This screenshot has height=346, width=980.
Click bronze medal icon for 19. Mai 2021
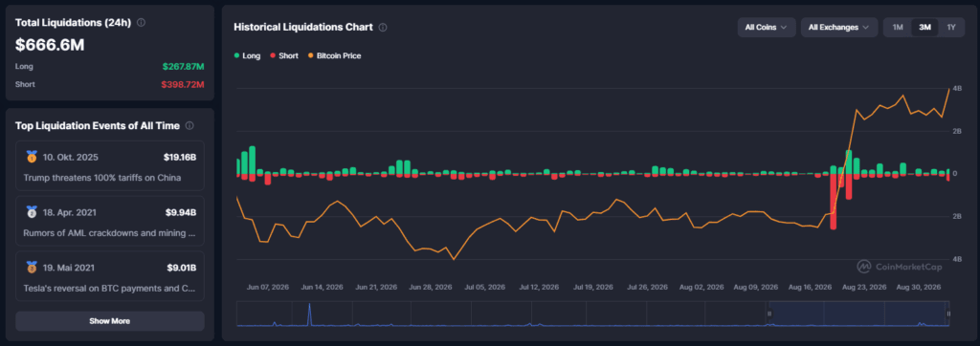point(32,268)
